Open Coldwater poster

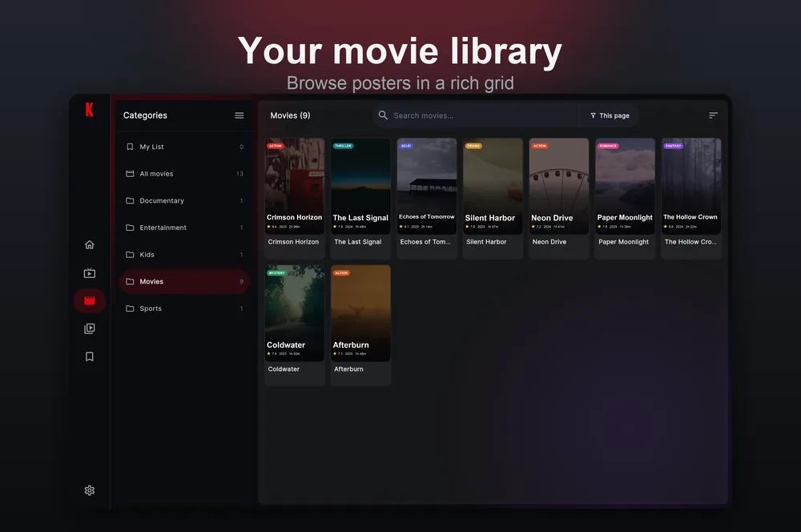click(x=295, y=313)
